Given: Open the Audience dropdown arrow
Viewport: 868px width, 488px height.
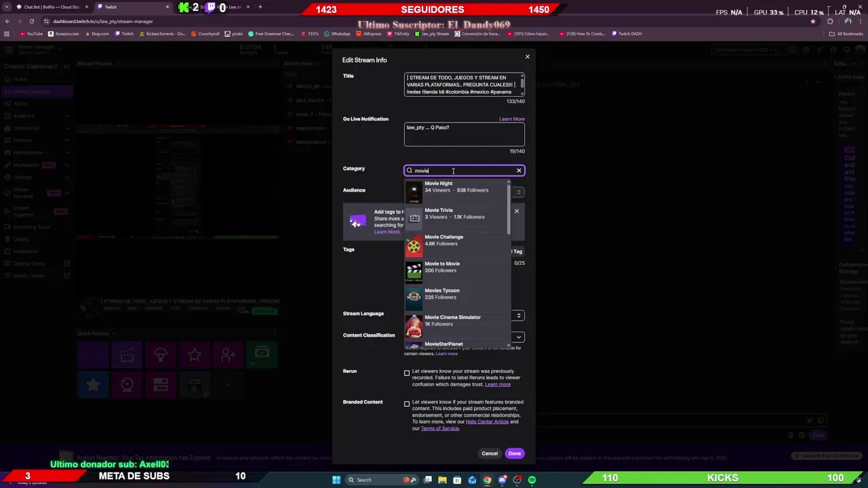Looking at the screenshot, I should pos(519,192).
